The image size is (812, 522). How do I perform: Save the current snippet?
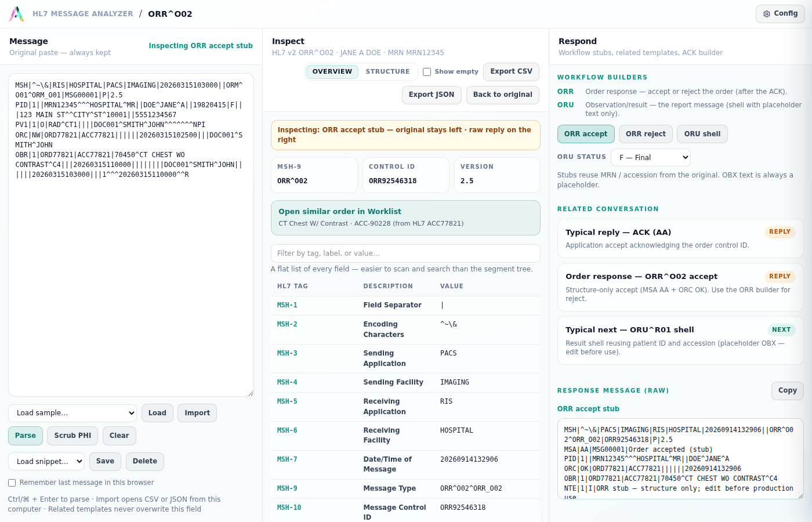105,461
